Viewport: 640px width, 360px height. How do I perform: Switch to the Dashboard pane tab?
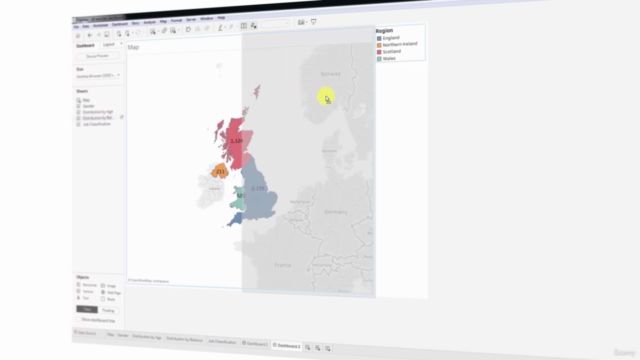tap(85, 46)
